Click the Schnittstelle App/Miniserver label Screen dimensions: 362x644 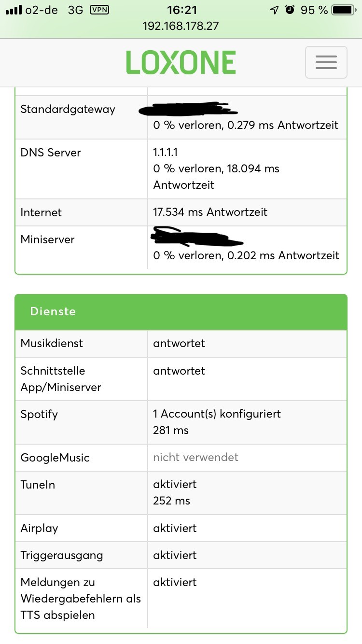pos(61,379)
